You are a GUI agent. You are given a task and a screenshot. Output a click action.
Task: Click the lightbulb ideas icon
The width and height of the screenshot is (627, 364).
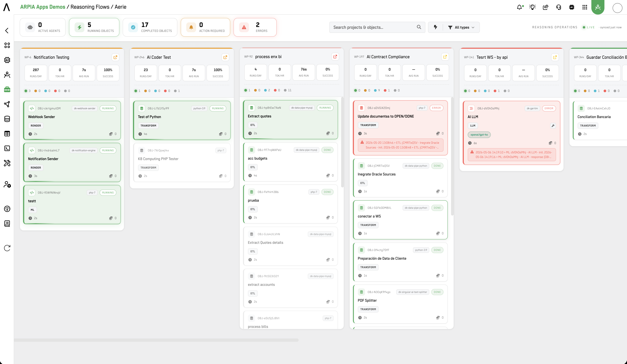click(532, 7)
